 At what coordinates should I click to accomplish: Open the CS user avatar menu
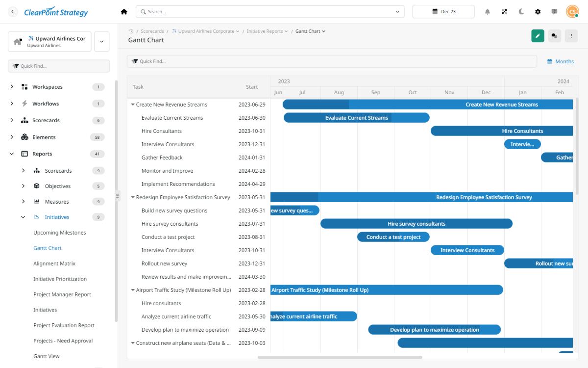tap(572, 12)
